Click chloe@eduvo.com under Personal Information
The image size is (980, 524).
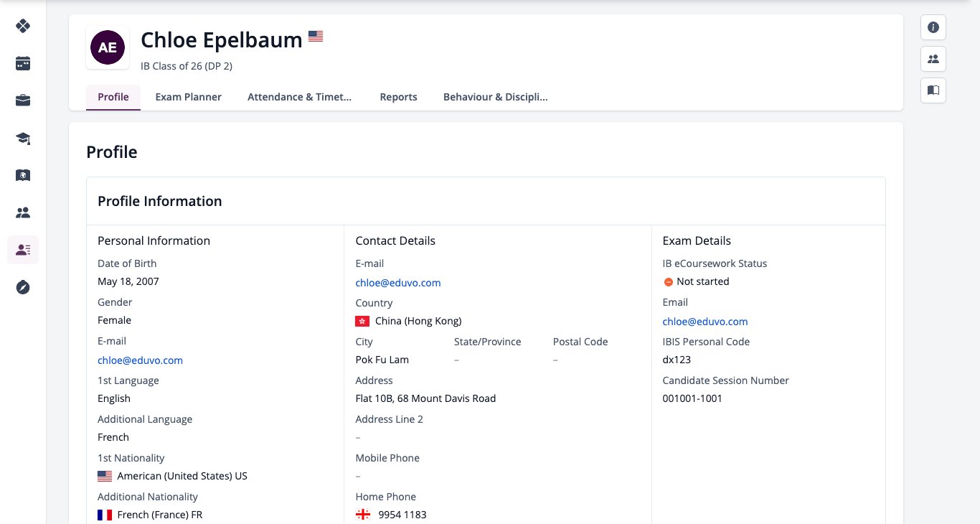(140, 360)
